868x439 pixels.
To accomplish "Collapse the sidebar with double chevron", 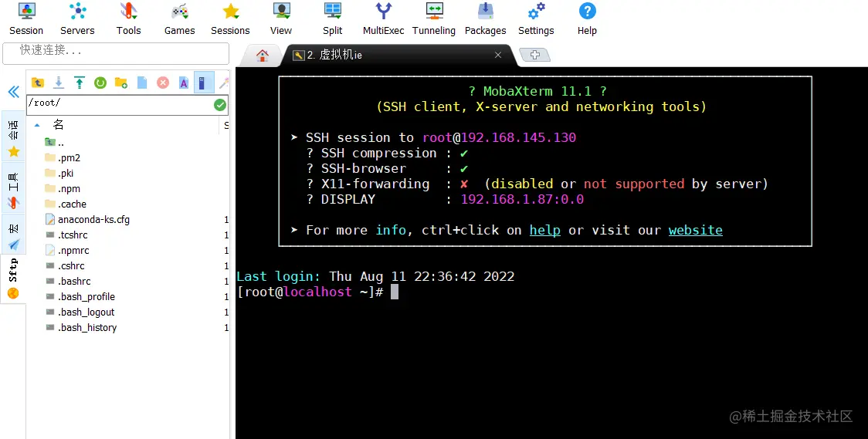I will (x=13, y=92).
